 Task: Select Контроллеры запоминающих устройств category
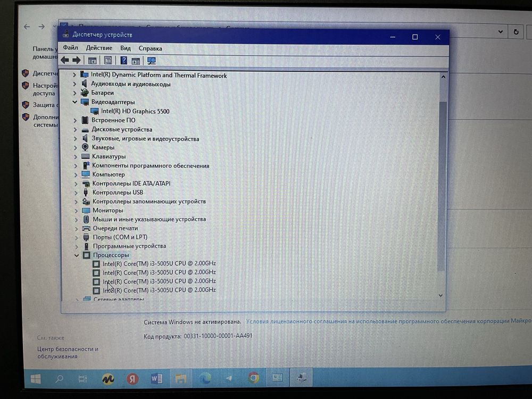click(x=149, y=201)
